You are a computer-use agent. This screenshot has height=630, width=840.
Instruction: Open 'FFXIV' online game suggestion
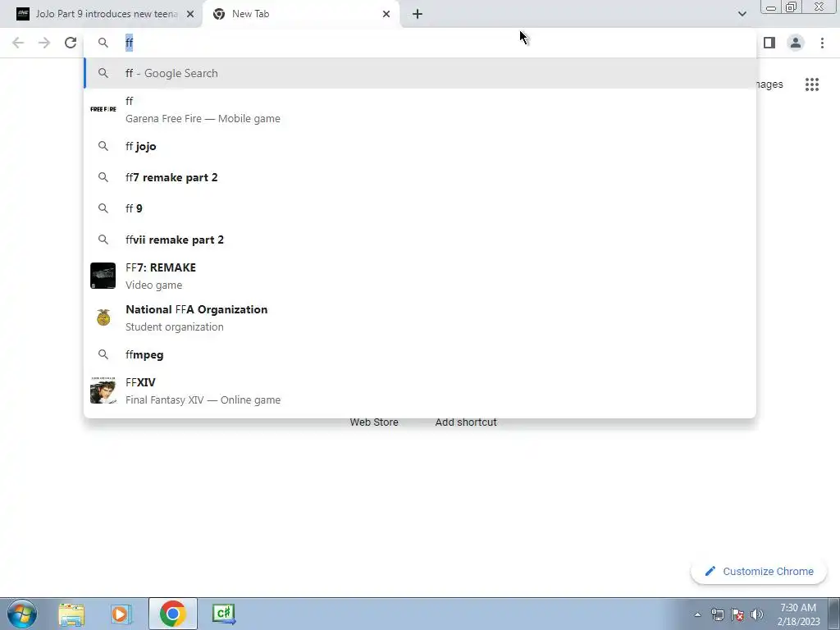tap(420, 390)
